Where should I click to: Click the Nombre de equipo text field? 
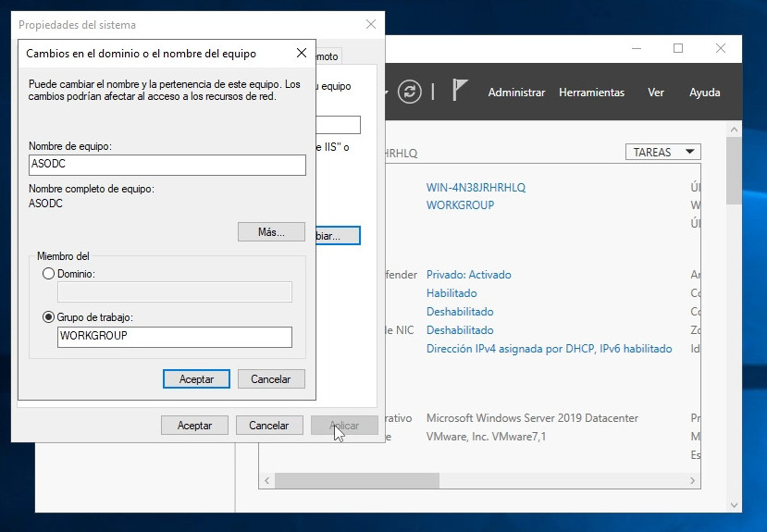167,165
